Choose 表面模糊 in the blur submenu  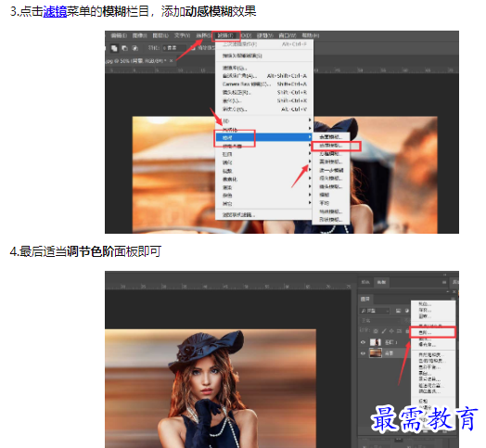click(x=331, y=137)
